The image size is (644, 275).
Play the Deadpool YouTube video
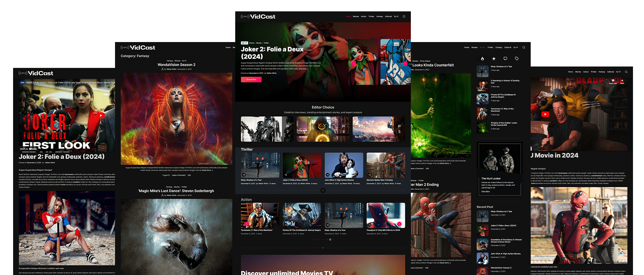click(545, 114)
